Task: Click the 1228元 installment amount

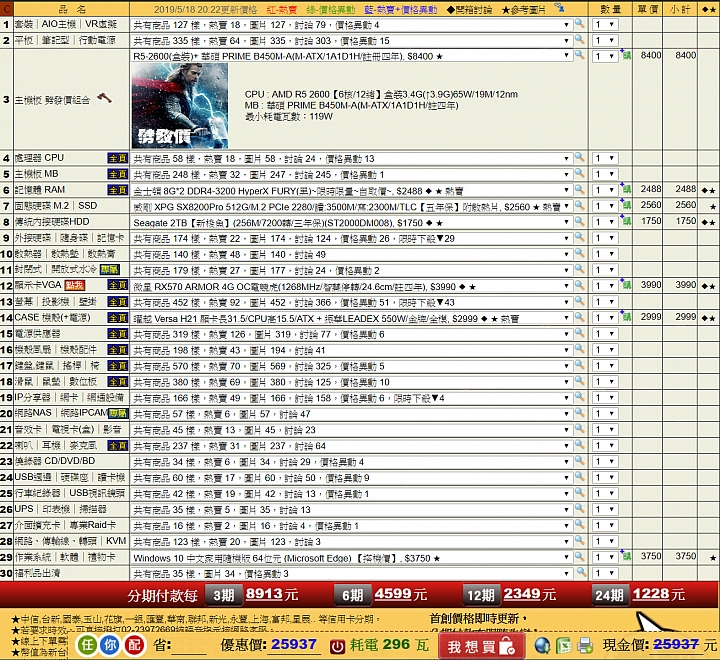Action: [x=658, y=594]
